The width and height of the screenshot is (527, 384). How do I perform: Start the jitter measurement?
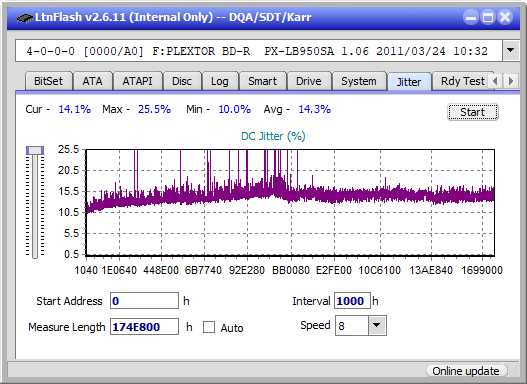473,112
